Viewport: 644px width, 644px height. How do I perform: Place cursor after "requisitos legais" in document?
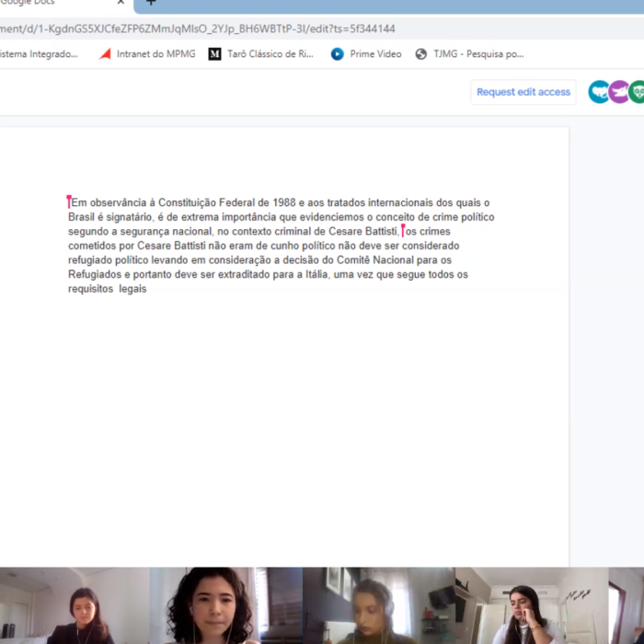[x=147, y=289]
